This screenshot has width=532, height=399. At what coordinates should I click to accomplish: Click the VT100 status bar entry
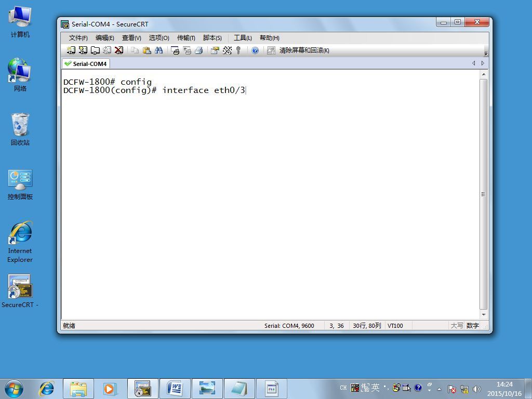395,326
